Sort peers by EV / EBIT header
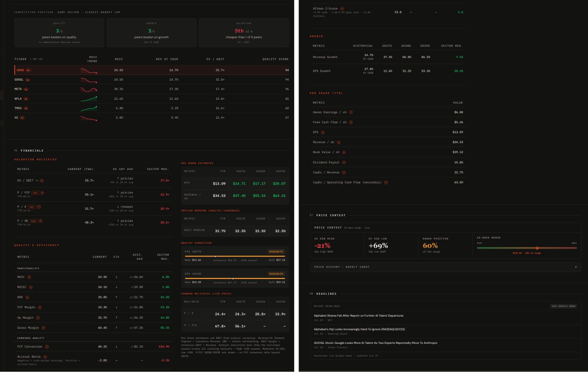Image resolution: width=588 pixels, height=373 pixels. (x=215, y=59)
